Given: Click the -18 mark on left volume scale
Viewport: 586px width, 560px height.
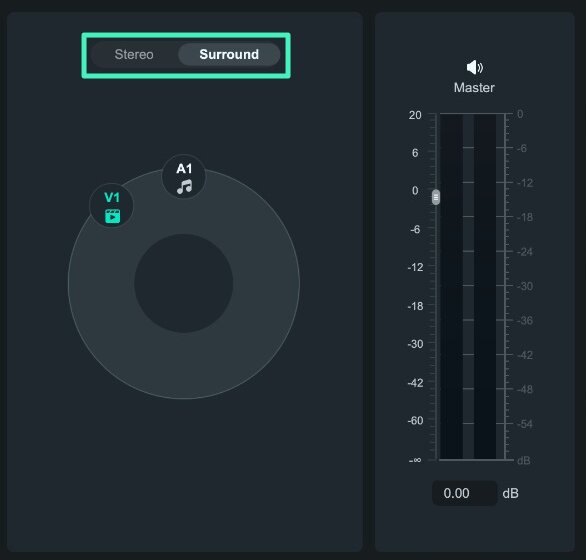Looking at the screenshot, I should coord(416,307).
